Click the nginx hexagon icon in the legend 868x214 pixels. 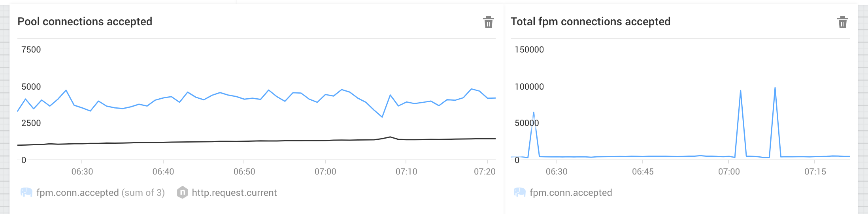(x=182, y=193)
